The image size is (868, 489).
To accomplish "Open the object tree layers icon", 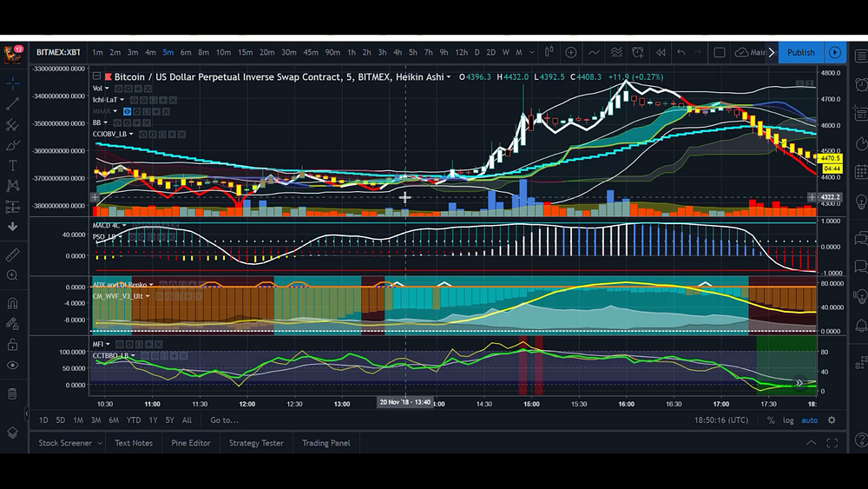I will [x=13, y=433].
